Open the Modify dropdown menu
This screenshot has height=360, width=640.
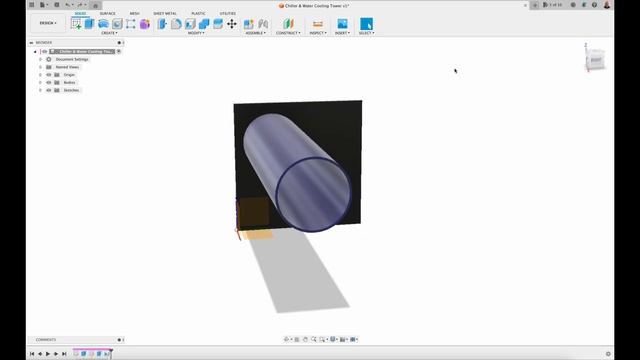pyautogui.click(x=196, y=33)
